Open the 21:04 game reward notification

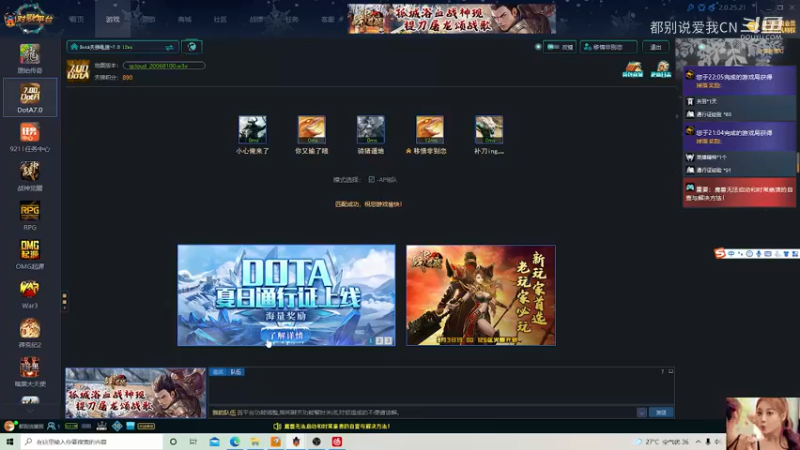[739, 136]
